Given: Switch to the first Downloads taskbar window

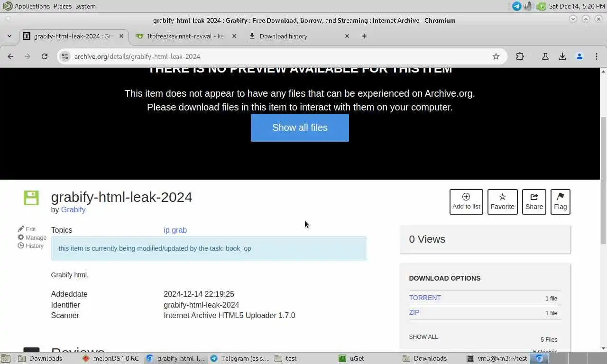Looking at the screenshot, I should coord(46,358).
